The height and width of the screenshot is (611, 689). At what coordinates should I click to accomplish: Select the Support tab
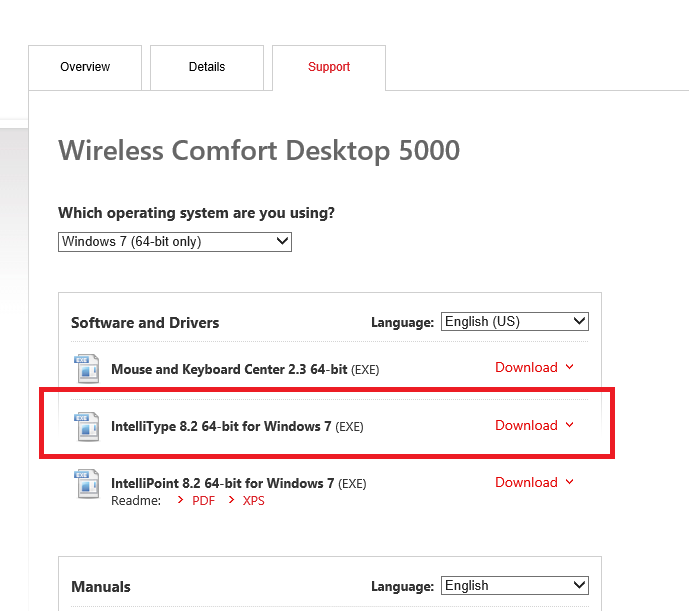pos(329,67)
